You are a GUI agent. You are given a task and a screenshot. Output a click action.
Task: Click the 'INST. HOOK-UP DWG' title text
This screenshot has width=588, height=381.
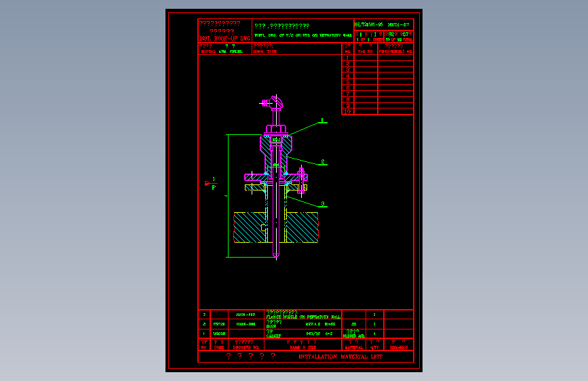224,39
